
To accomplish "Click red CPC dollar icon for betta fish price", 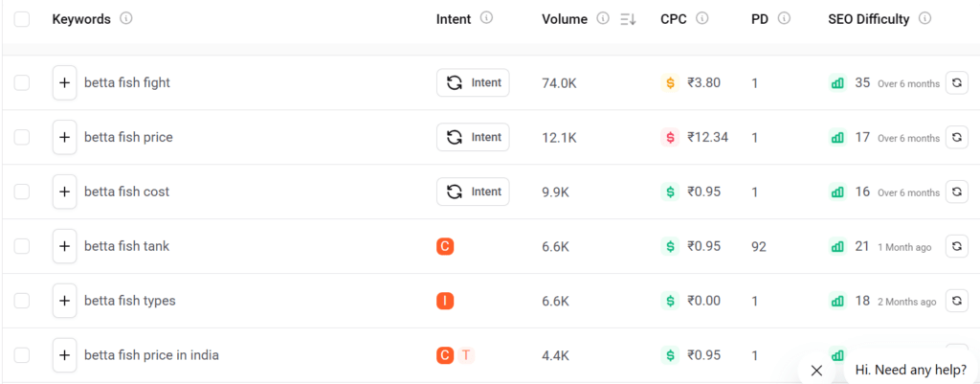I will tap(670, 137).
